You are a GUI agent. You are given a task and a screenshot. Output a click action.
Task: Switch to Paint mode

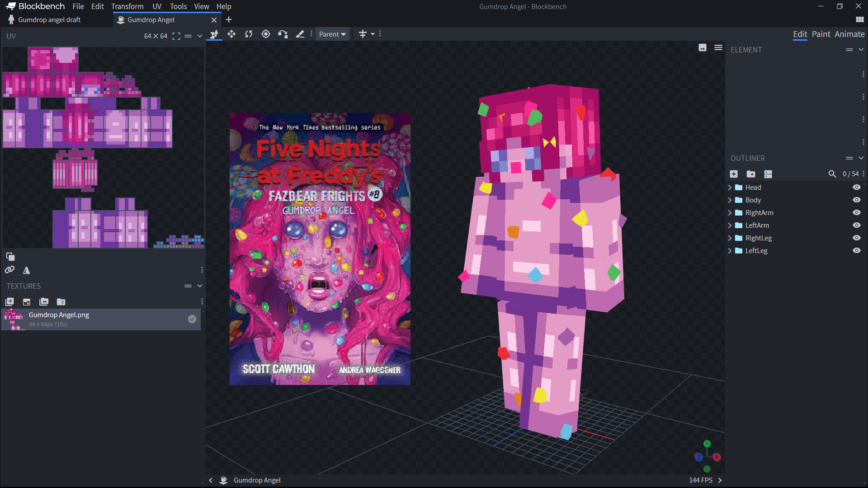tap(821, 34)
